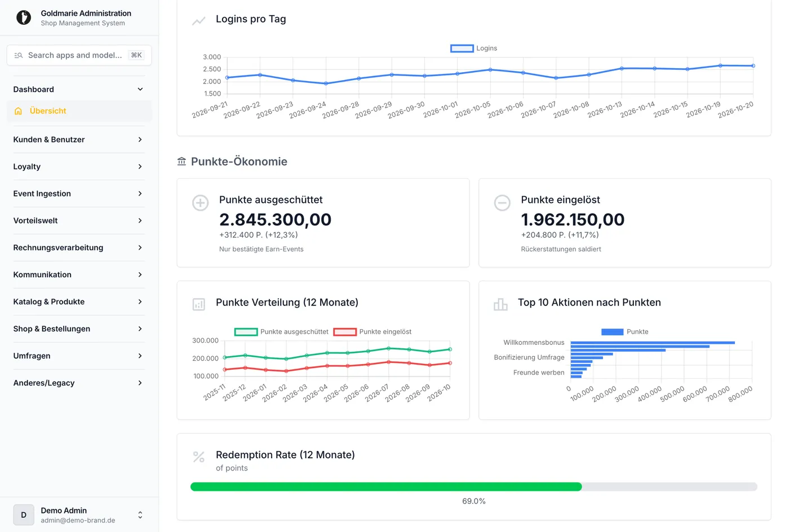The image size is (789, 532).
Task: Click the 'Freunde werben' axis label
Action: (538, 373)
